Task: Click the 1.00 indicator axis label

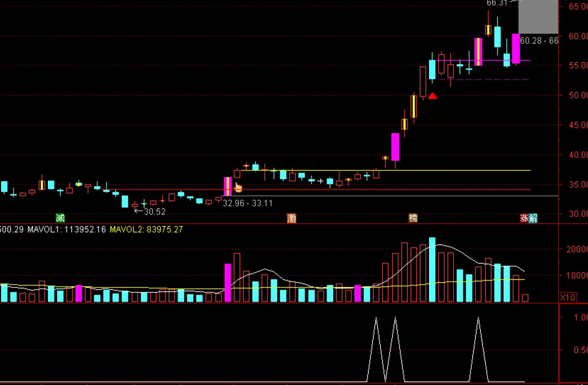Action: pyautogui.click(x=581, y=317)
